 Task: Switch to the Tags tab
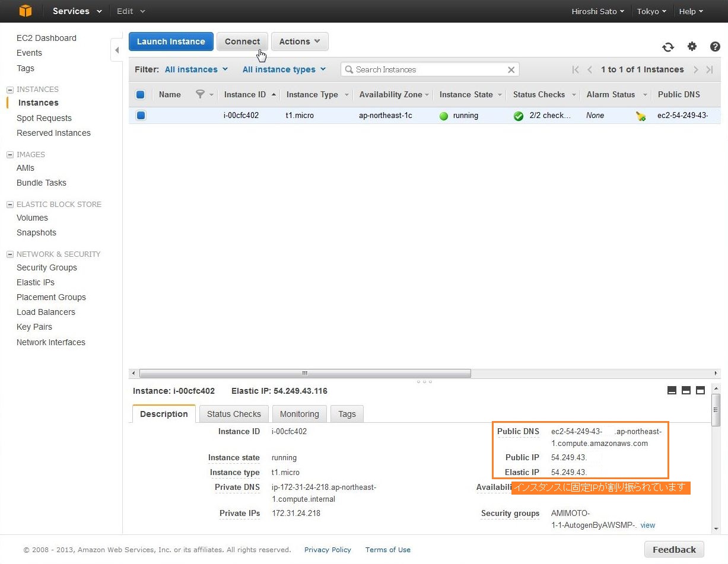[347, 414]
